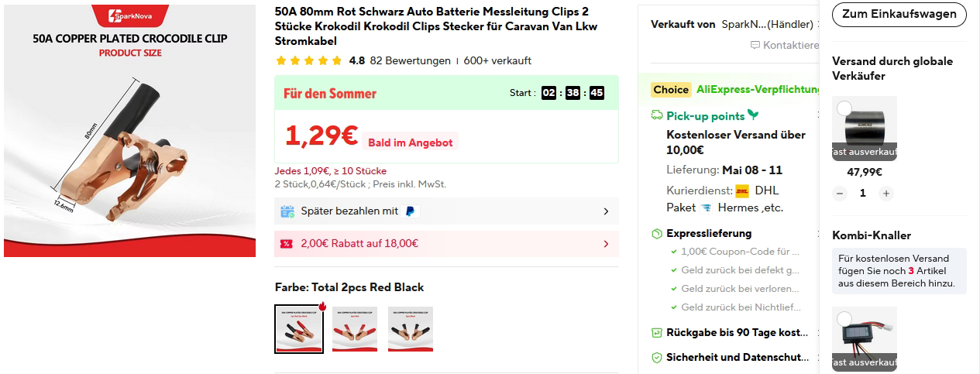Click the Pick-up points truck icon
Viewport: 980px width, 374px height.
click(657, 116)
